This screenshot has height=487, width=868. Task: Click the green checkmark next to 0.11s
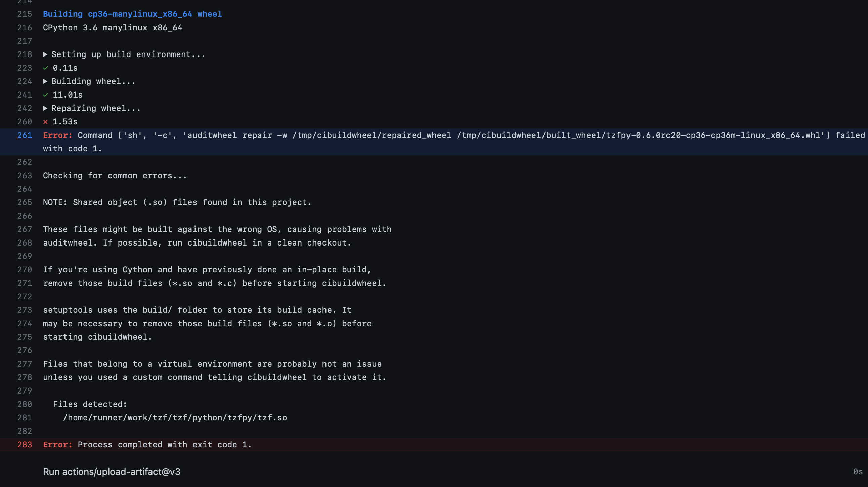(x=45, y=68)
